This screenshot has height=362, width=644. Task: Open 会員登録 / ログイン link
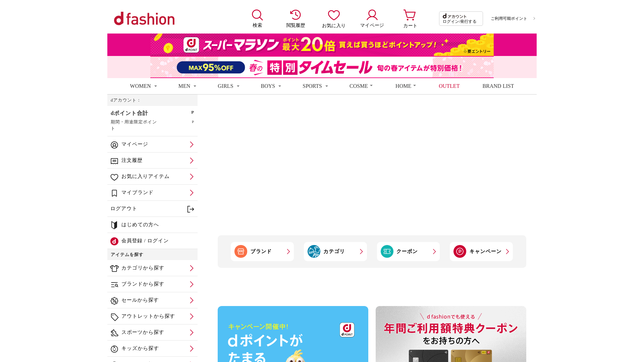pos(145,241)
